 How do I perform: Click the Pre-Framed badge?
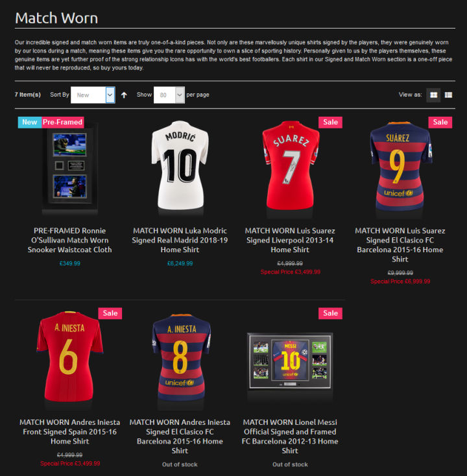[x=62, y=123]
